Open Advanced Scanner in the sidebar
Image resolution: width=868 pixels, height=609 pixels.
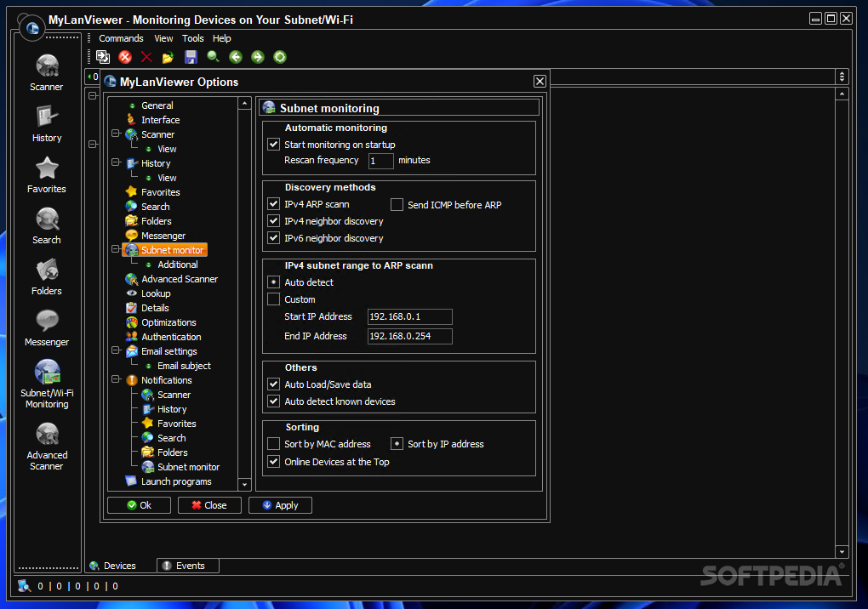click(x=47, y=447)
